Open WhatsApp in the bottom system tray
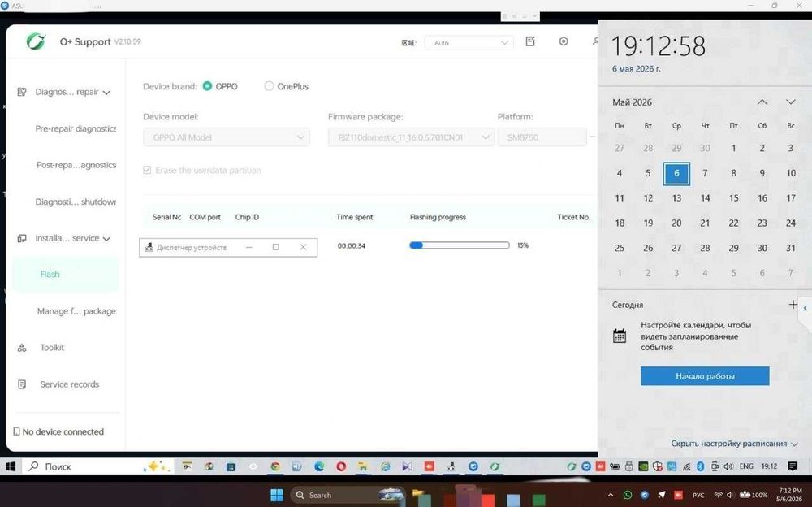The width and height of the screenshot is (812, 507). (628, 495)
